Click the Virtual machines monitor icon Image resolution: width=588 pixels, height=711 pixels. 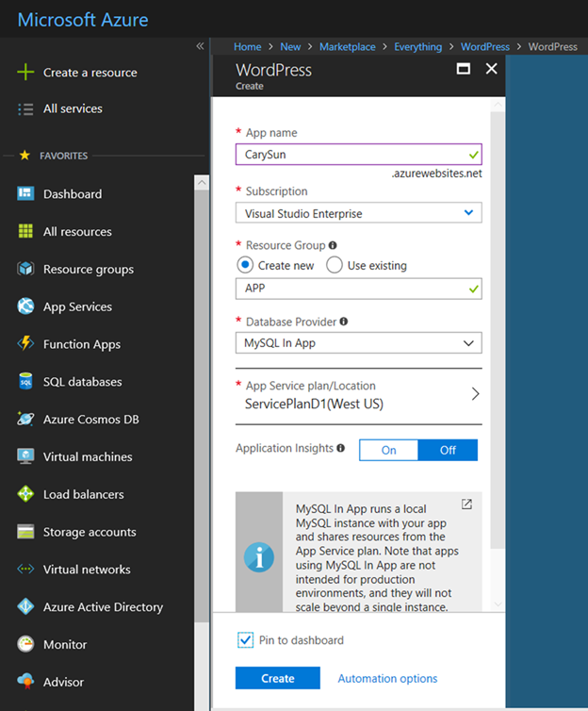click(25, 456)
